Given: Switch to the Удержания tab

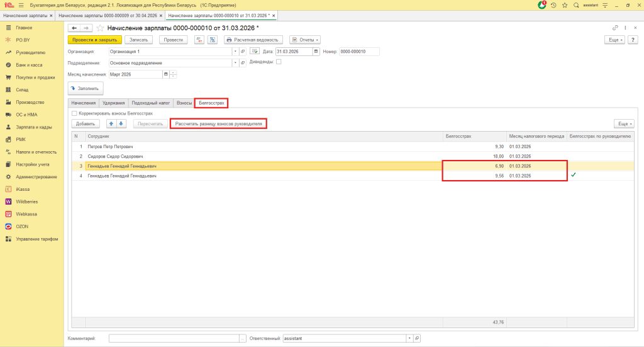Looking at the screenshot, I should (113, 103).
